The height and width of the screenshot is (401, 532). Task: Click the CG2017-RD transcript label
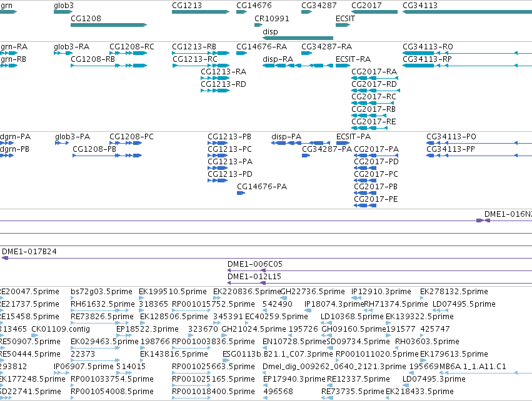point(374,84)
